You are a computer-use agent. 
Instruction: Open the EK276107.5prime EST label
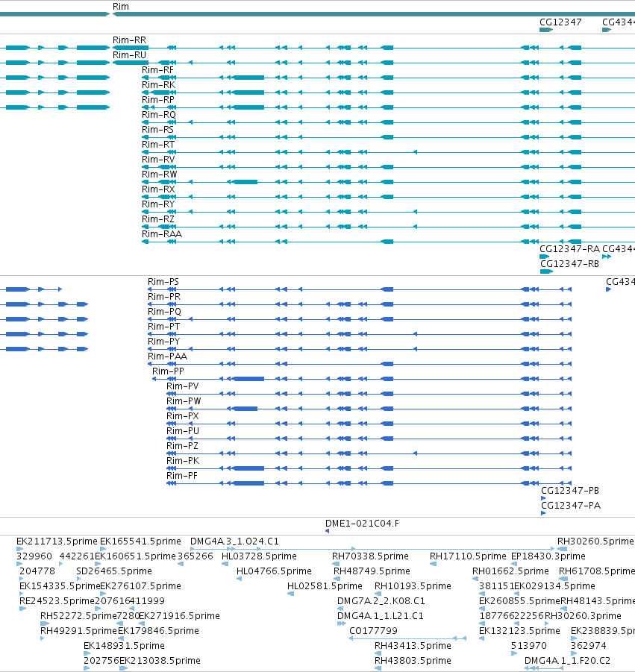pyautogui.click(x=140, y=586)
